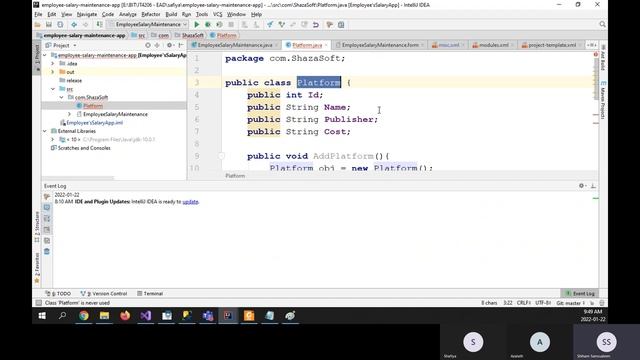Hide the Project panel
Image resolution: width=640 pixels, height=360 pixels.
pyautogui.click(x=181, y=45)
